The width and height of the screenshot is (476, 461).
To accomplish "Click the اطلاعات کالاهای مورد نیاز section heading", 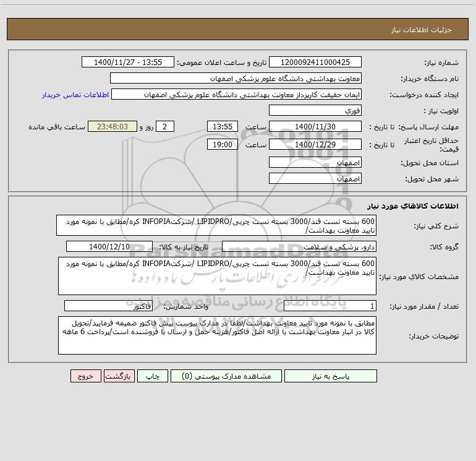I will [413, 206].
